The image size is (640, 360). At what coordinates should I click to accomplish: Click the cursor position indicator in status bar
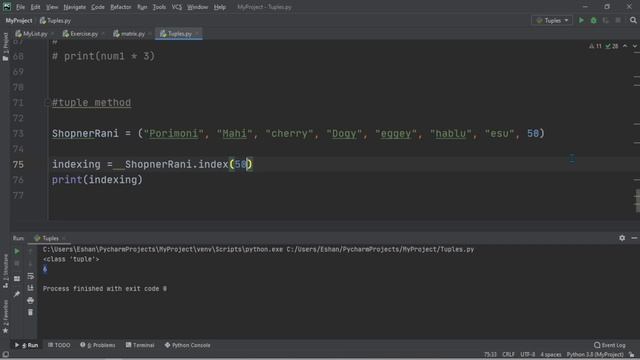(490, 355)
